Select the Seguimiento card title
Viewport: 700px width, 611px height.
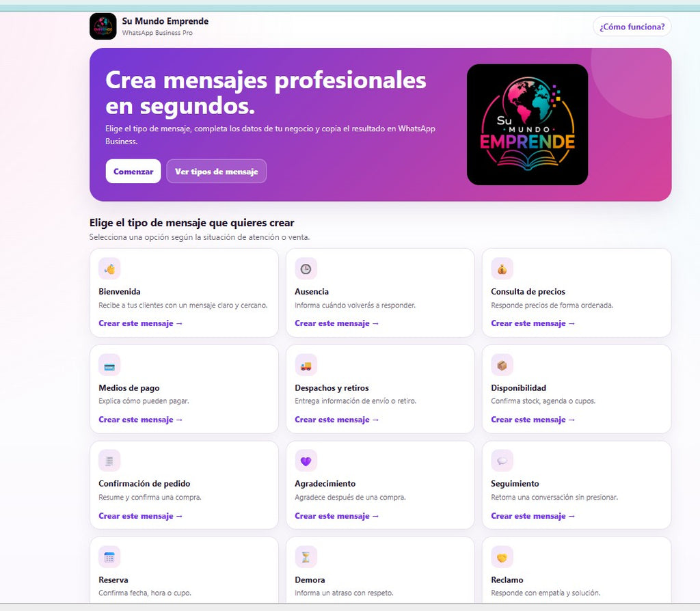515,484
